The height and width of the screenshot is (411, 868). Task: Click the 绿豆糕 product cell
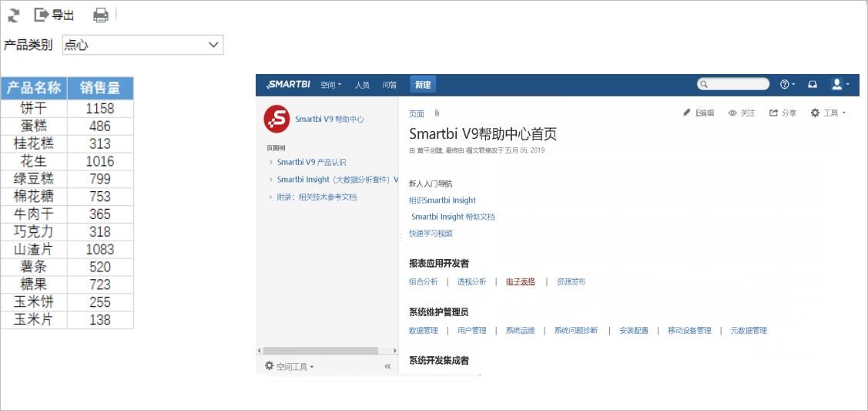click(34, 179)
